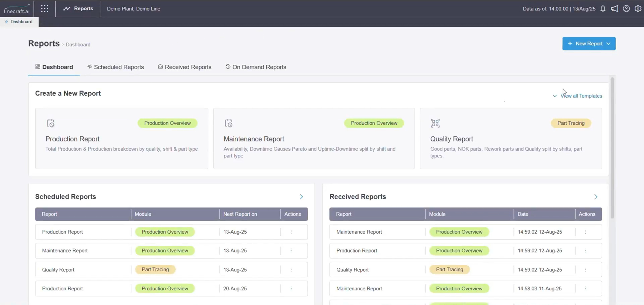Open actions for Maintenance Report received 12-Aug-25
The image size is (644, 305).
[x=585, y=232]
